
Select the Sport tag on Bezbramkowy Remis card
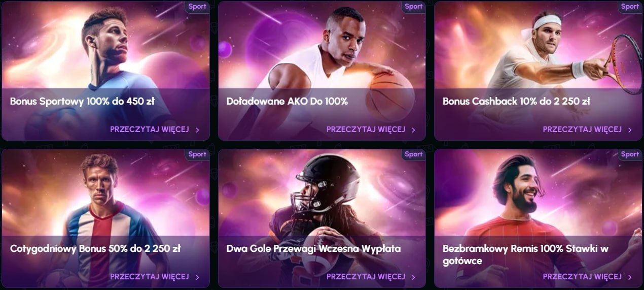click(x=630, y=154)
